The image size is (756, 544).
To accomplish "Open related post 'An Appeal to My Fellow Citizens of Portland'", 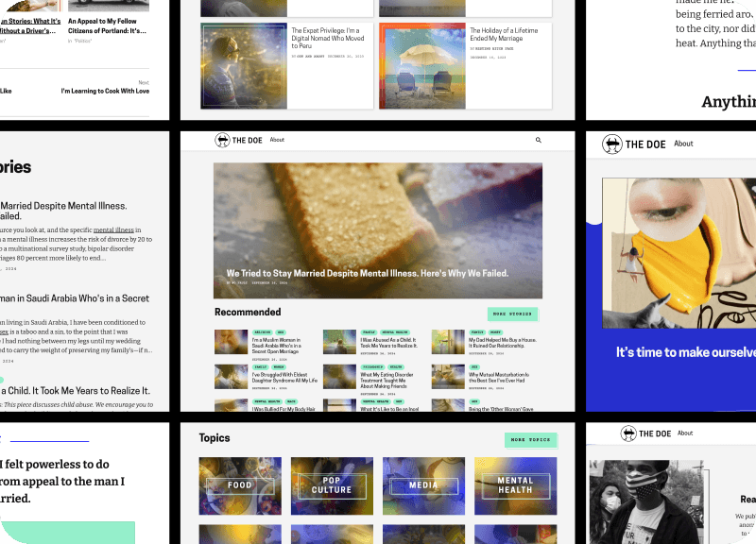I will point(107,26).
